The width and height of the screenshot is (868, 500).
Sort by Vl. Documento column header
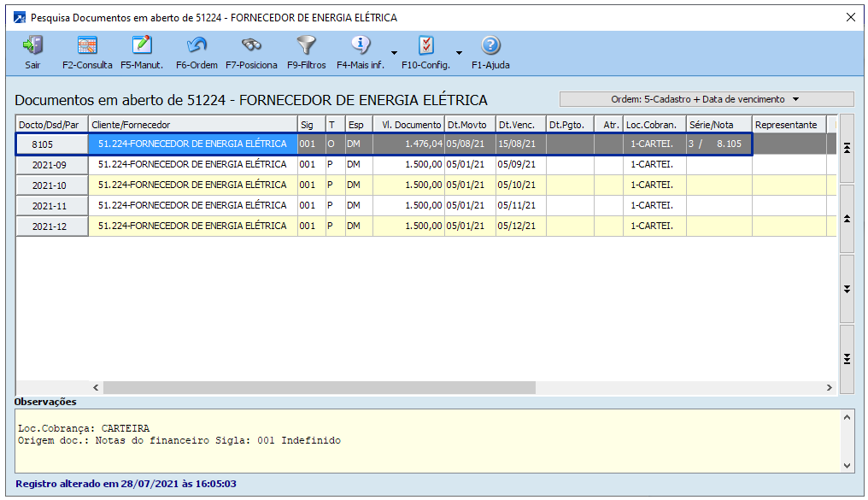pos(409,125)
